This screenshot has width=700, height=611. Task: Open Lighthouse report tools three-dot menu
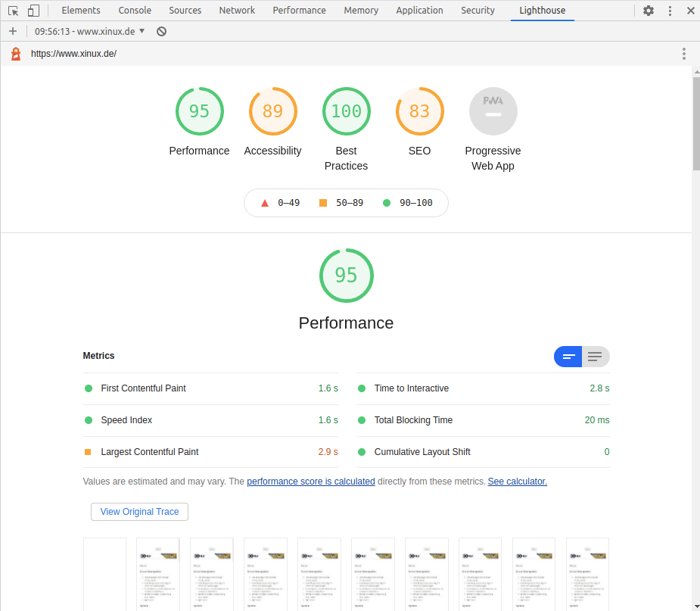point(683,54)
